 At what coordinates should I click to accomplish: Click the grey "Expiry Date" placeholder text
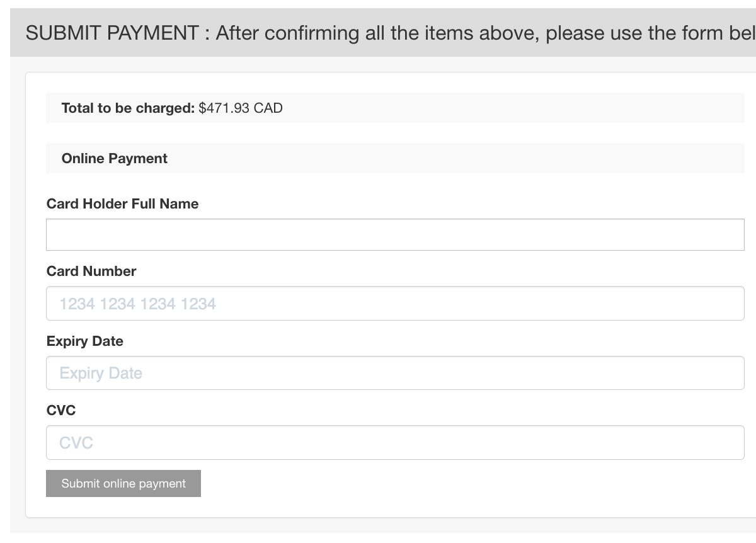pos(101,374)
